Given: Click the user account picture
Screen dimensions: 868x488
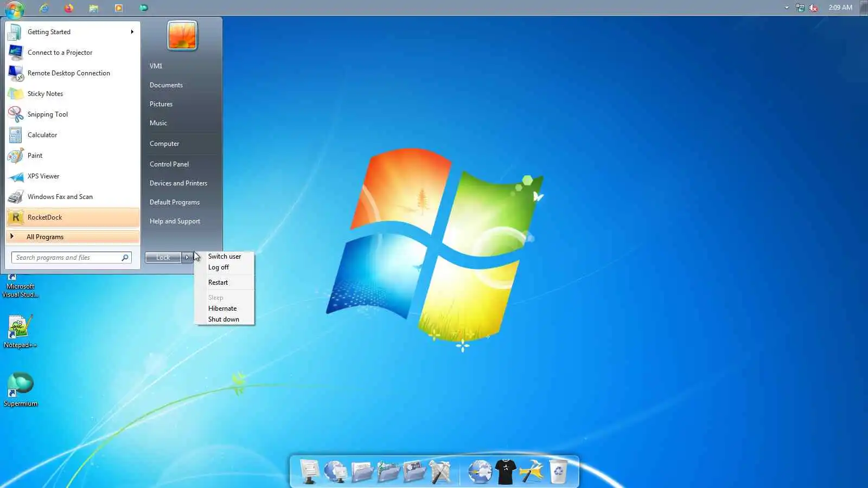Looking at the screenshot, I should pos(182,36).
